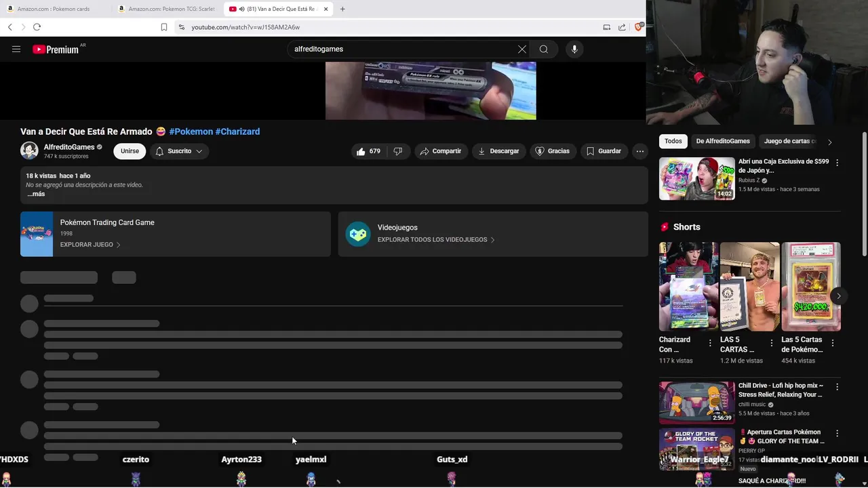Expand description with ...más

point(36,194)
